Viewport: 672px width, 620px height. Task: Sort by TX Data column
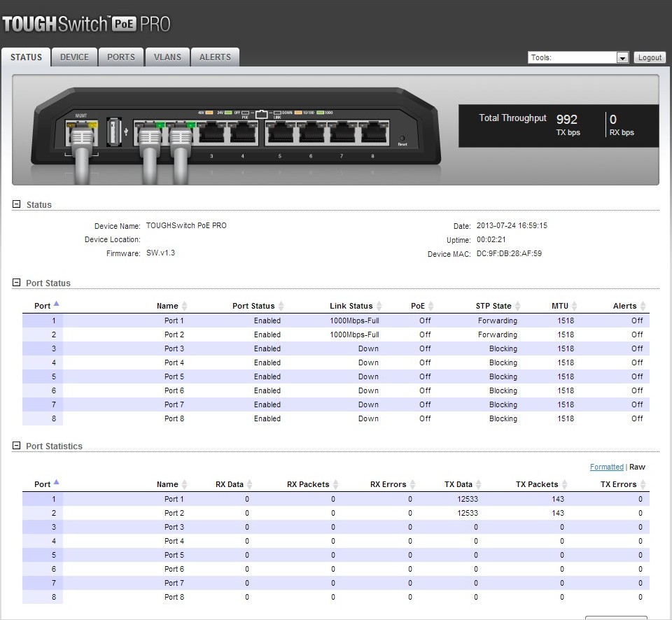point(463,484)
